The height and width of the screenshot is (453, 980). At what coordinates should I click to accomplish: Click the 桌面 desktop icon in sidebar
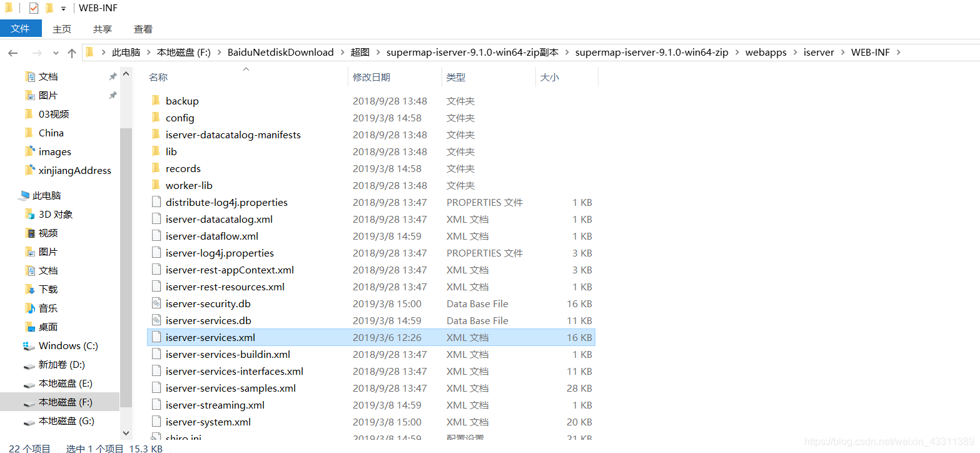click(29, 327)
